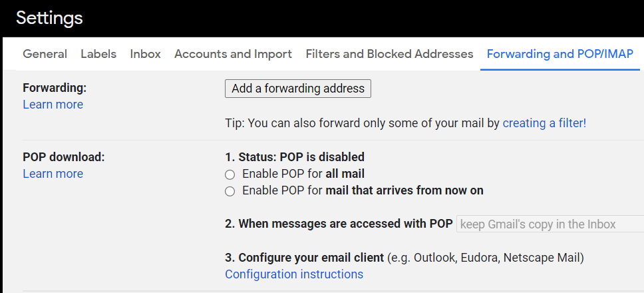Open the Configuration instructions link
Image resolution: width=644 pixels, height=293 pixels.
click(294, 274)
